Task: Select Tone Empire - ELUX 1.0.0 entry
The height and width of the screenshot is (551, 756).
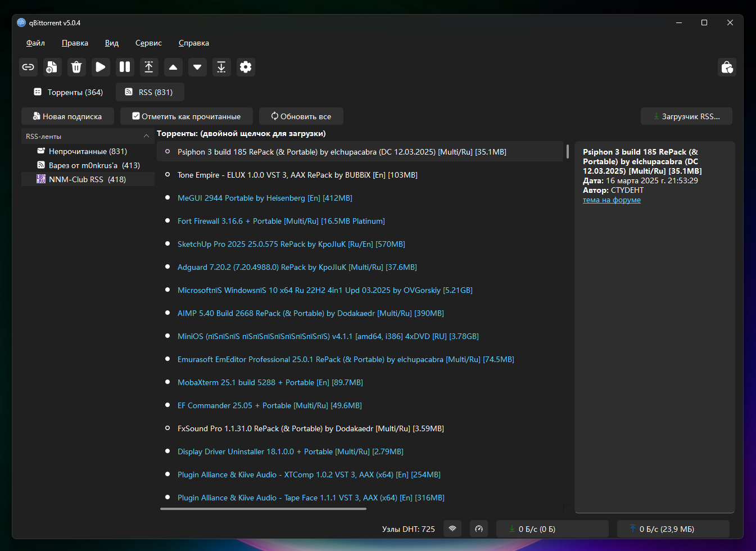Action: point(360,175)
